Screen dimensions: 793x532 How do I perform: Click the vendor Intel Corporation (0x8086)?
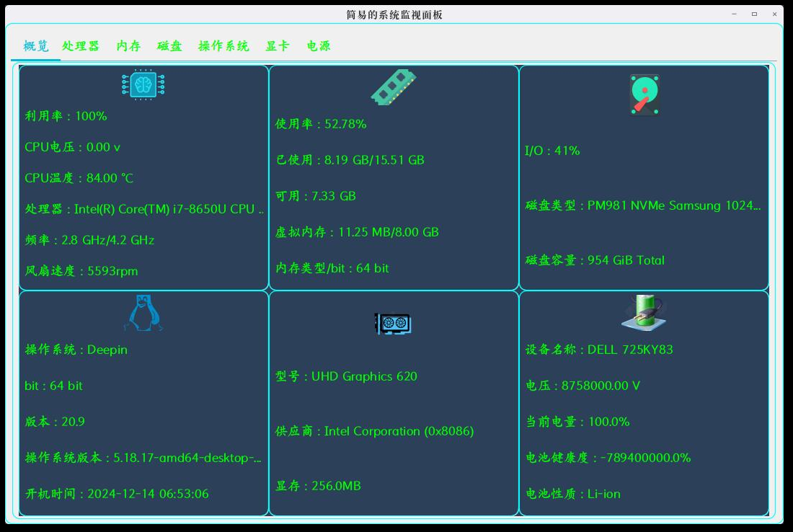[399, 431]
